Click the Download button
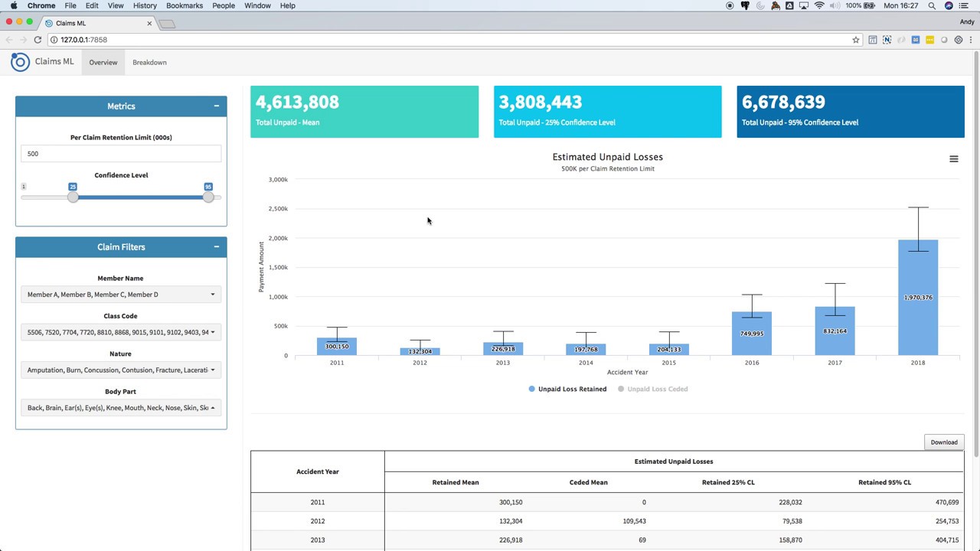The width and height of the screenshot is (980, 551). click(944, 442)
